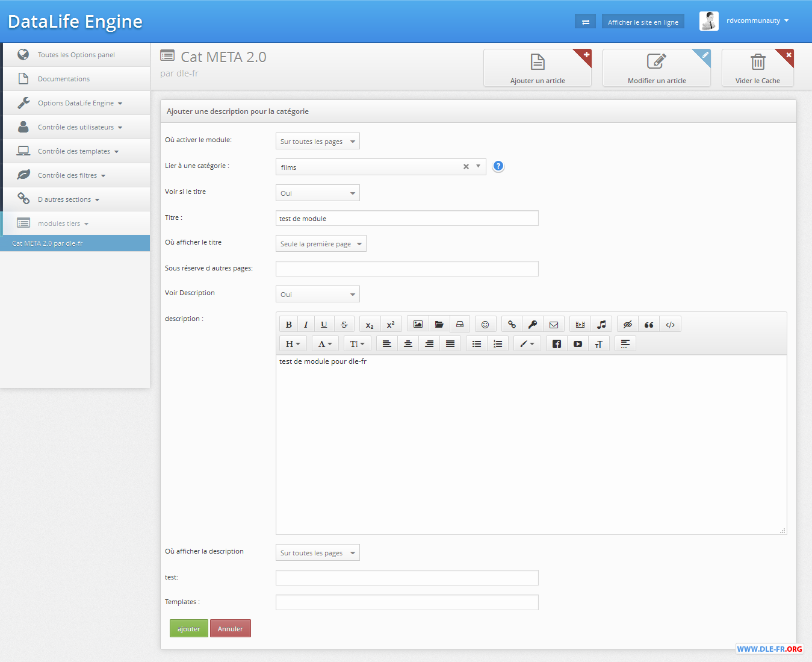The height and width of the screenshot is (662, 812).
Task: Insert a bulleted list
Action: (x=477, y=344)
